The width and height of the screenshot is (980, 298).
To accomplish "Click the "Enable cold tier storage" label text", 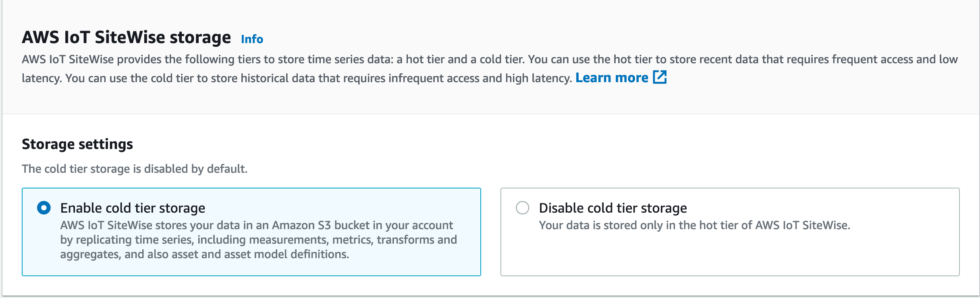I will click(x=133, y=208).
